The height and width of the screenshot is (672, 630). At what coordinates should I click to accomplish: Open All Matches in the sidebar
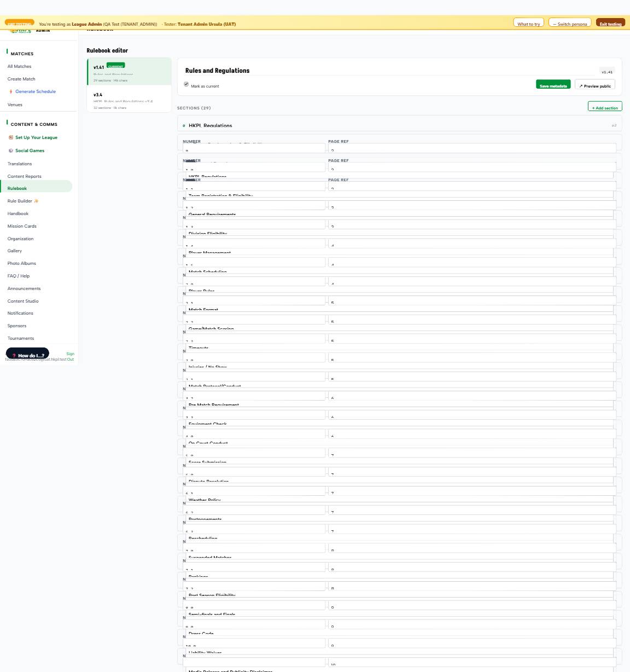19,66
